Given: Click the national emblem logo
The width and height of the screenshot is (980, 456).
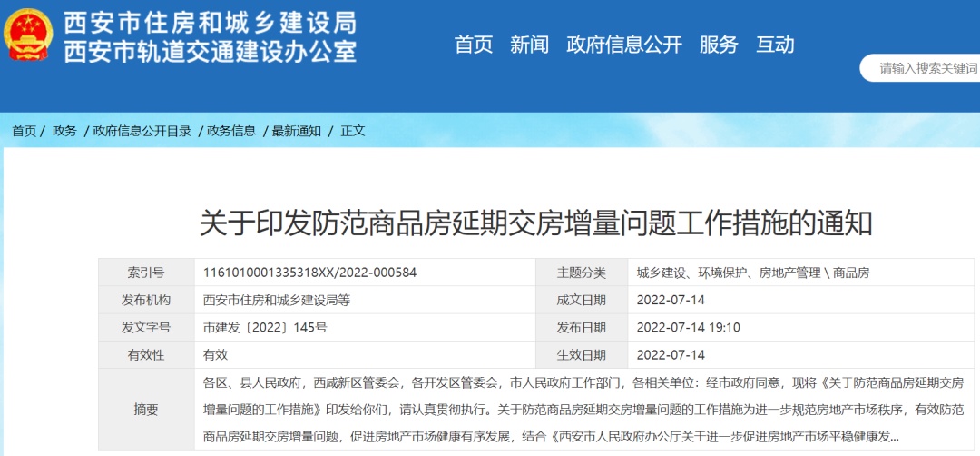Looking at the screenshot, I should pyautogui.click(x=29, y=36).
